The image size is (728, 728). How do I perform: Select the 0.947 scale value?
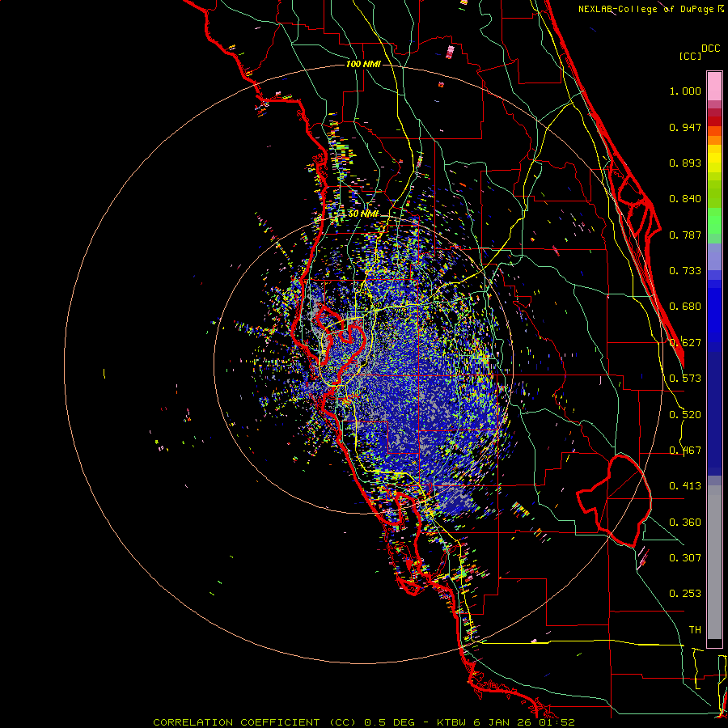(x=685, y=127)
